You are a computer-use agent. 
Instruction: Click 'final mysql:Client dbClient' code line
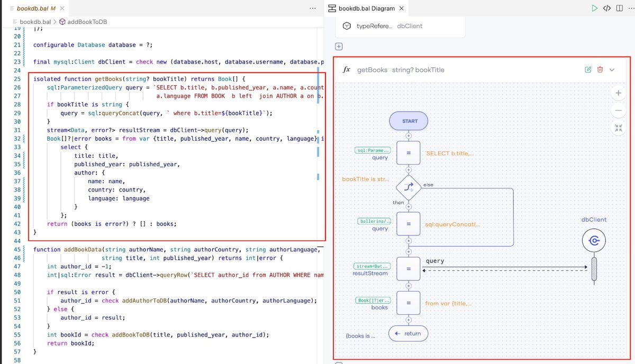pos(178,62)
